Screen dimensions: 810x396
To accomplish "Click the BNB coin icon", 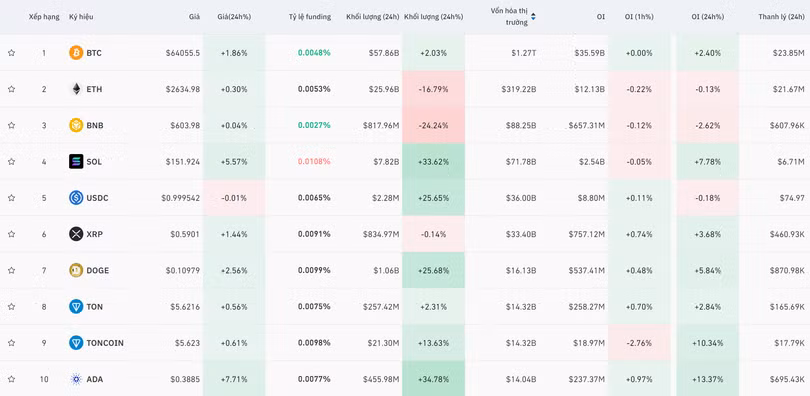I will [76, 125].
